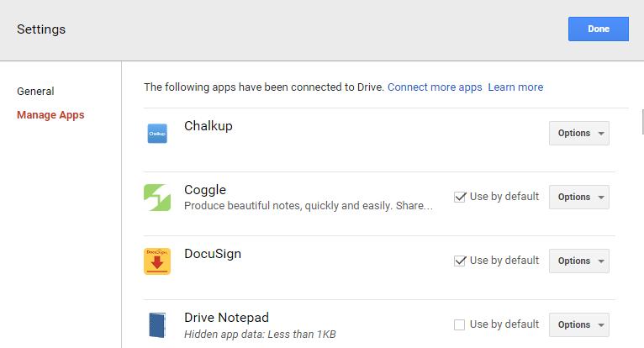Follow the Connect more apps link
This screenshot has width=644, height=348.
pyautogui.click(x=435, y=87)
